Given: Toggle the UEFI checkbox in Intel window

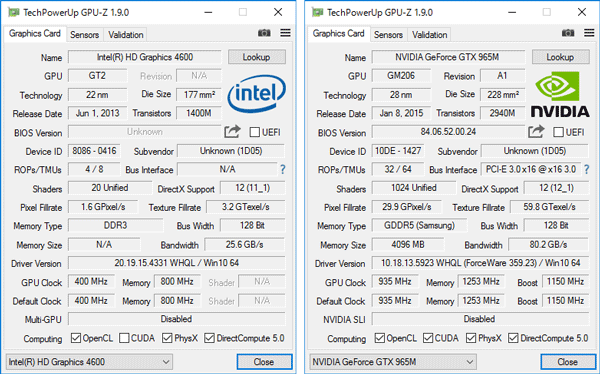Looking at the screenshot, I should click(254, 132).
